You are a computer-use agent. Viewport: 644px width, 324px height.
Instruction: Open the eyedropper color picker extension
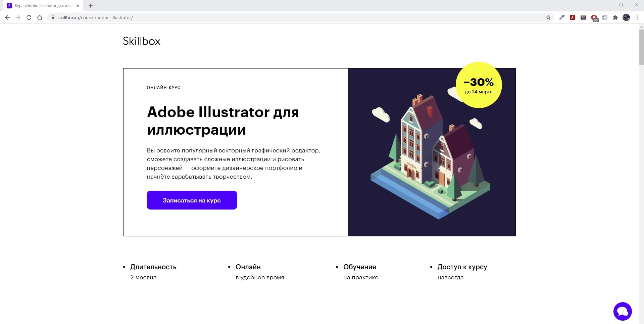562,17
